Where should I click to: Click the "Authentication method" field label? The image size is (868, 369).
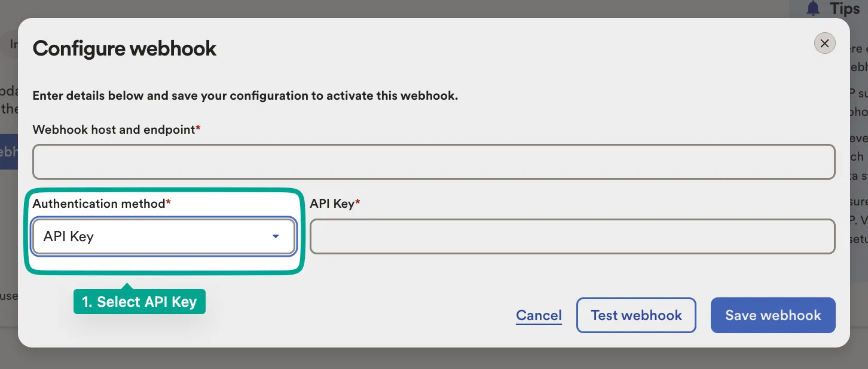pyautogui.click(x=99, y=204)
